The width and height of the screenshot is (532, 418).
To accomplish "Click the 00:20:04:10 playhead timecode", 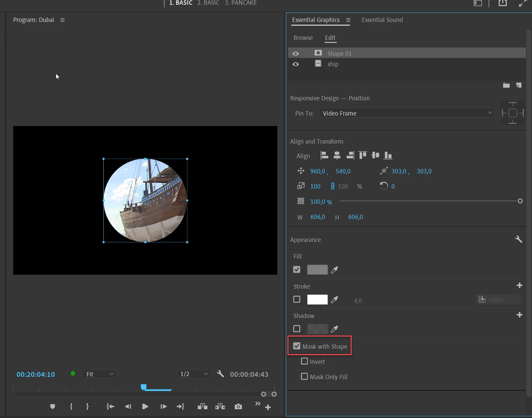I will coord(35,374).
